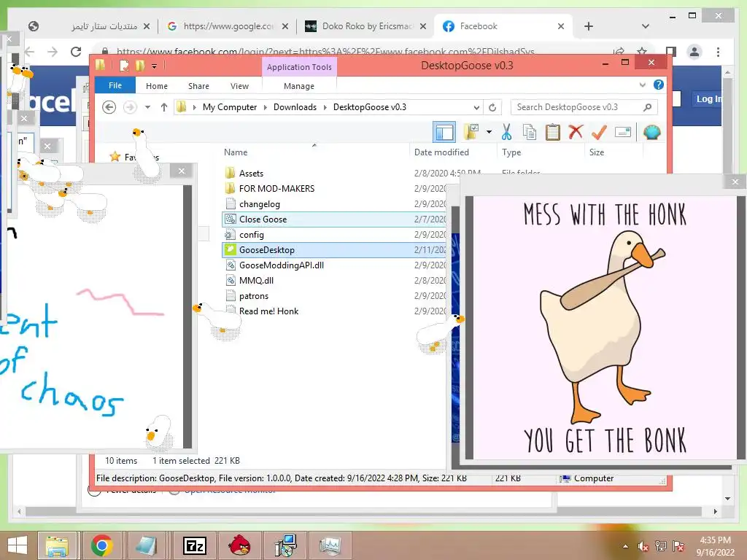The height and width of the screenshot is (560, 747).
Task: Open the Share ribbon tab
Action: [198, 86]
